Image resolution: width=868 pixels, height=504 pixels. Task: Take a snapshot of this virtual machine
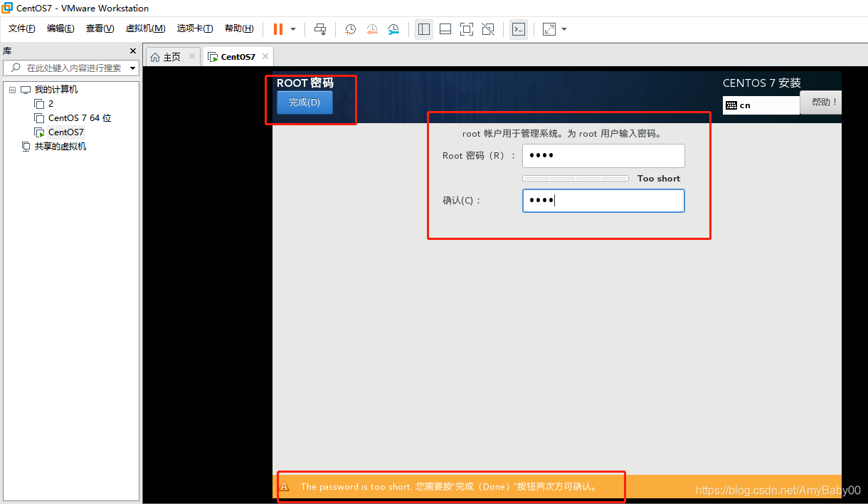tap(351, 29)
